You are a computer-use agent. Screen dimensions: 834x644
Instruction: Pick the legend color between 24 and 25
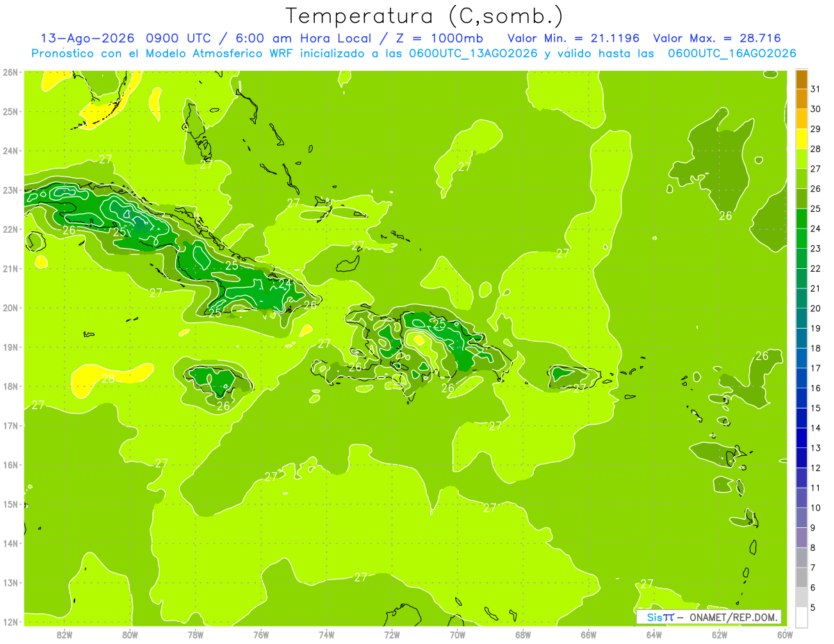(x=801, y=218)
